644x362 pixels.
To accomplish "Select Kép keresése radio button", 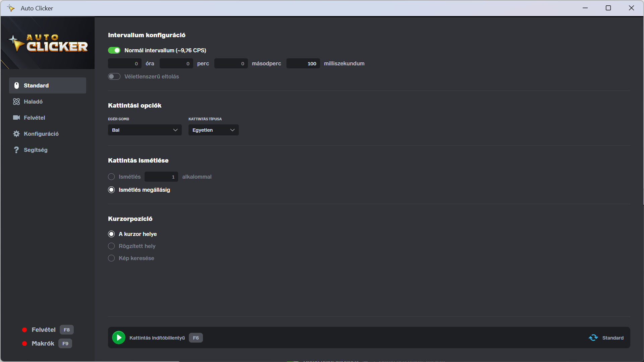I will pos(111,258).
